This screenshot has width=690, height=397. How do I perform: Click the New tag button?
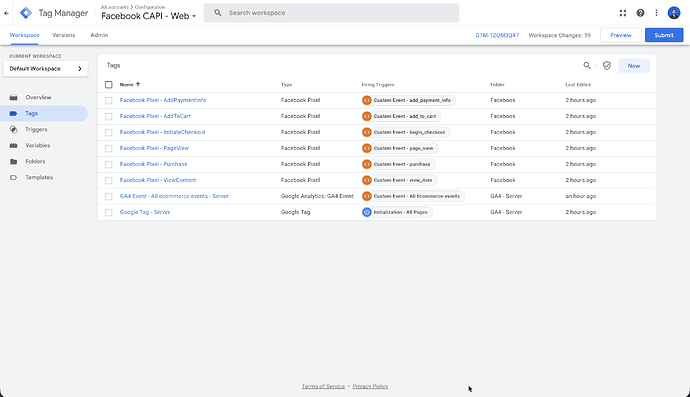634,66
